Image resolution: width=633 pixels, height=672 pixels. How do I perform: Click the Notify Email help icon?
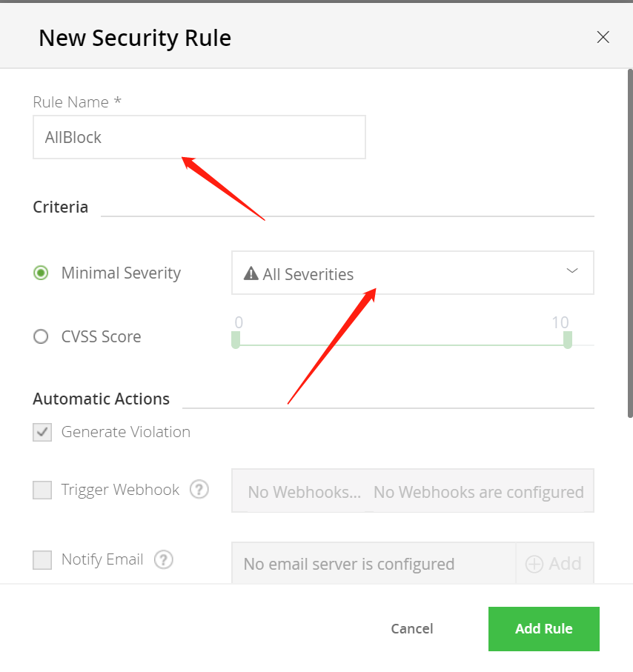click(164, 559)
